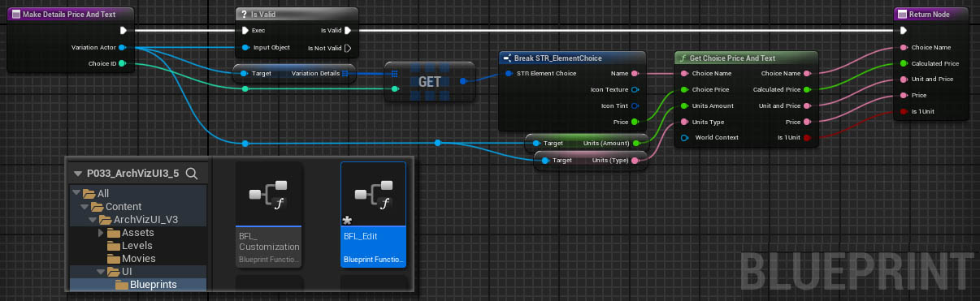Click the STR Element Choice input pin
Image resolution: width=980 pixels, height=301 pixels.
tap(509, 74)
